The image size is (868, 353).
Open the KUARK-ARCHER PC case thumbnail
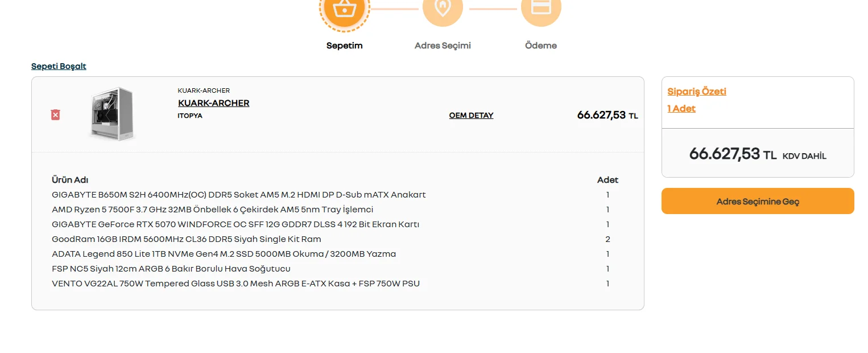coord(112,113)
